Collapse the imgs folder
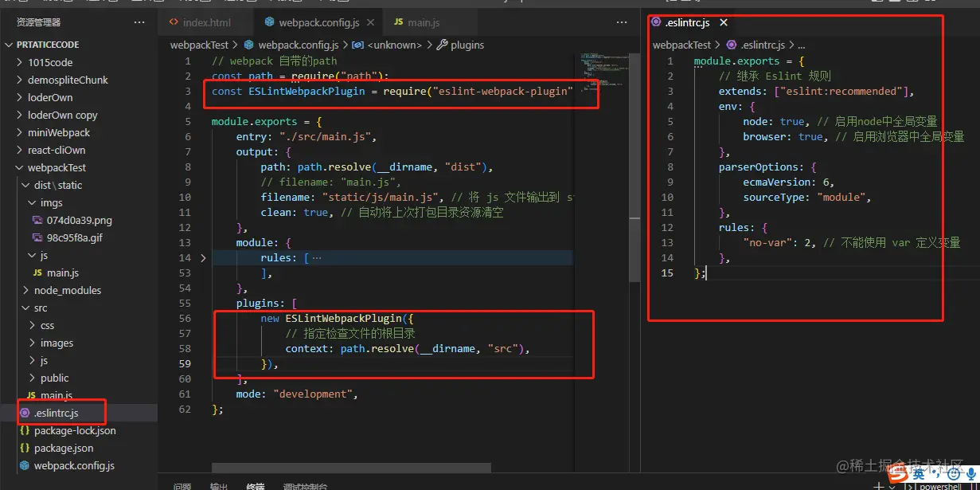The height and width of the screenshot is (490, 980). [x=79, y=202]
